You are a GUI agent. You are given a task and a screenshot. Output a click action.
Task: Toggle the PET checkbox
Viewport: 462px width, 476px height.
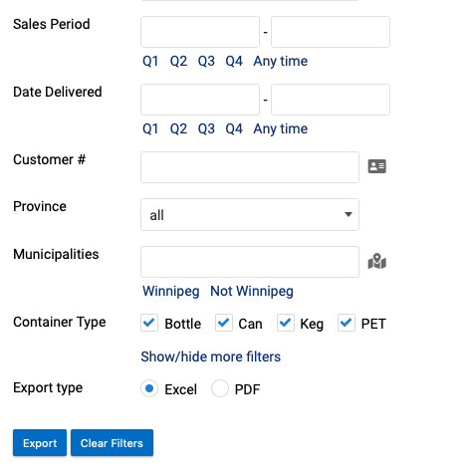point(346,323)
